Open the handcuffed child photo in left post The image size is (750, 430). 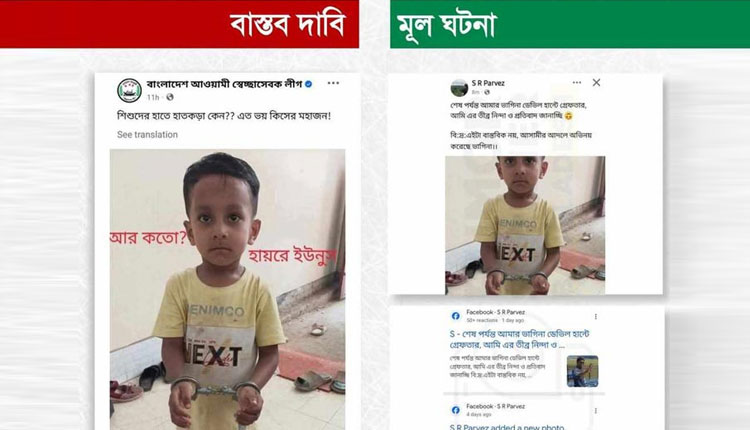click(228, 289)
